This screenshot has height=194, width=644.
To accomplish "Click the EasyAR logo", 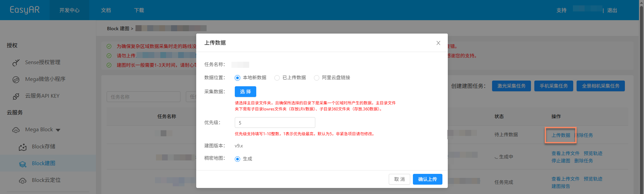I will click(24, 10).
